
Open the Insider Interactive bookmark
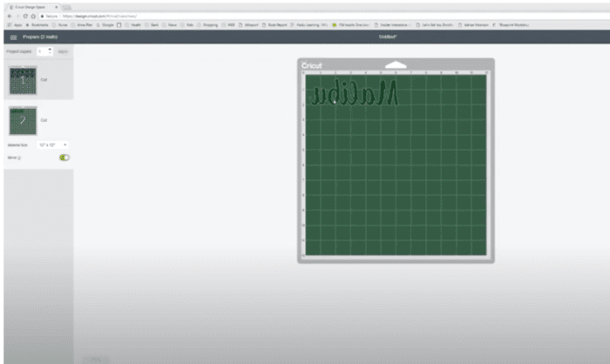coord(393,25)
